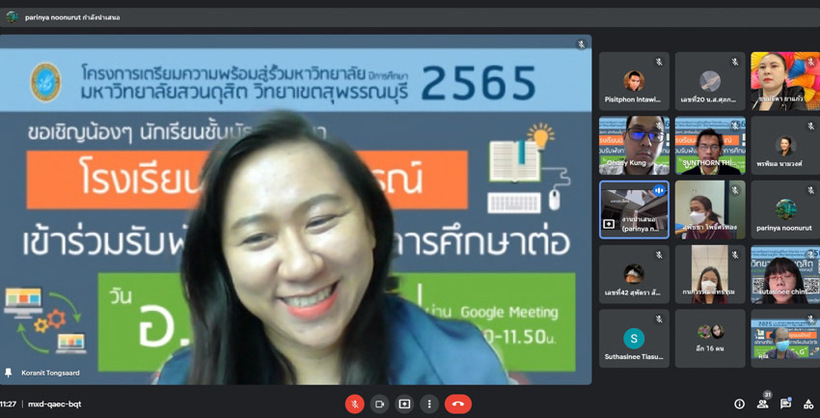Unmute the microphone in the call bar
Image resolution: width=820 pixels, height=418 pixels.
(x=354, y=404)
